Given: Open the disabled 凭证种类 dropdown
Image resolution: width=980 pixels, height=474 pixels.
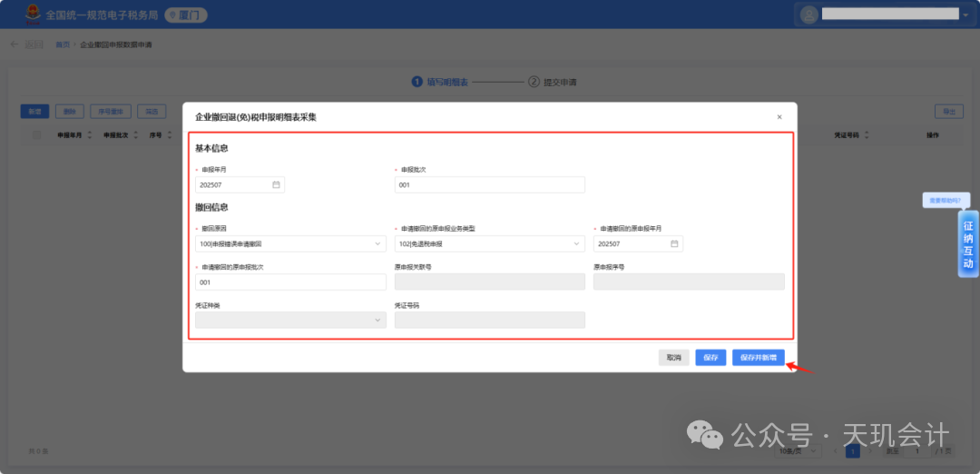Looking at the screenshot, I should 290,321.
